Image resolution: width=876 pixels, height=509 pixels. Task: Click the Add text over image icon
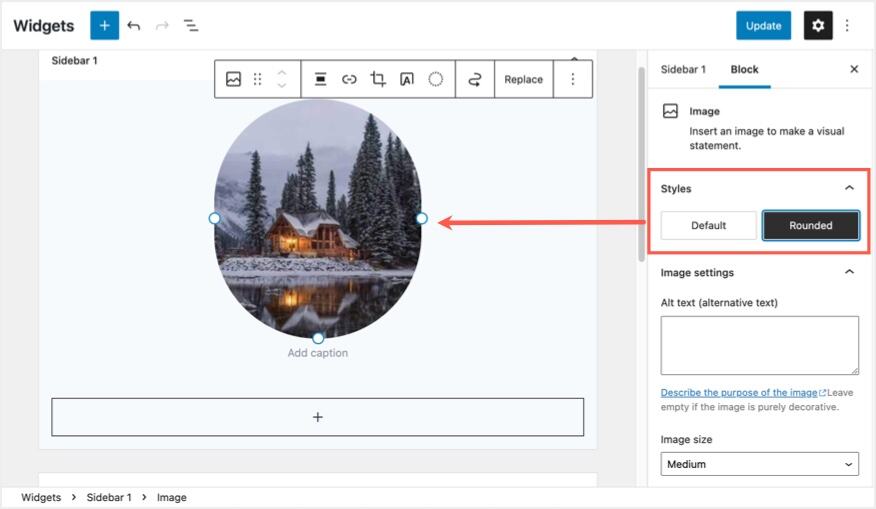click(407, 79)
